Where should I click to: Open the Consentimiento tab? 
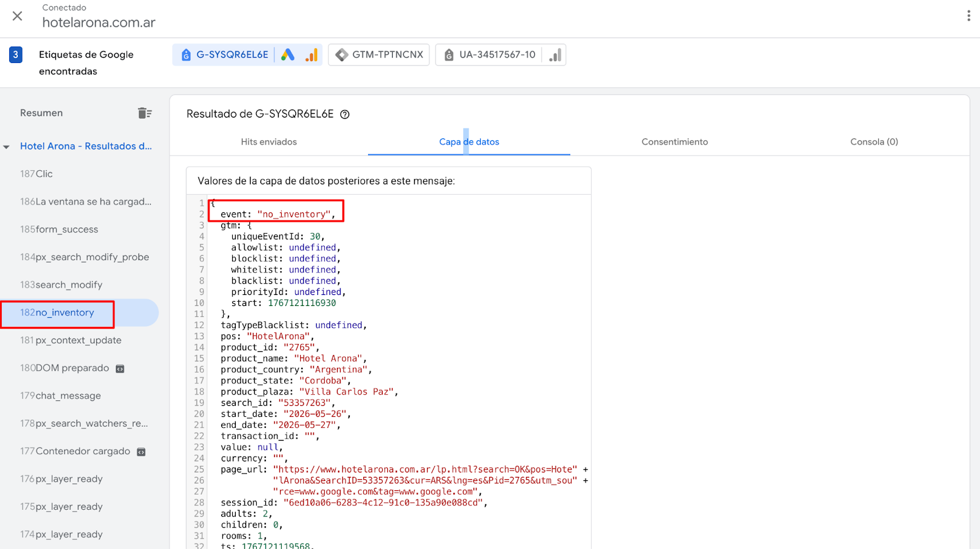(x=674, y=142)
